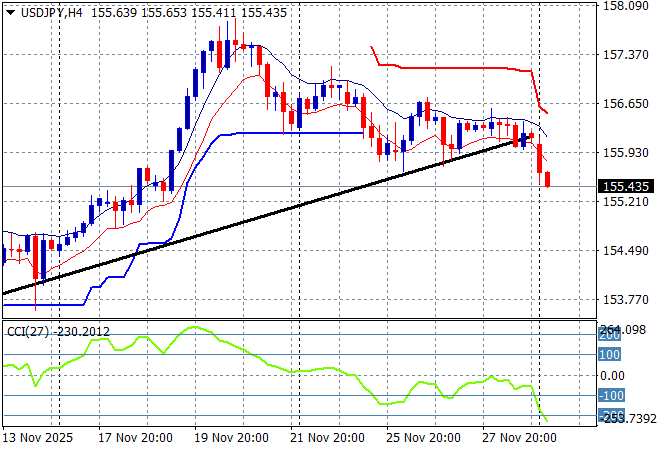Viewport: 660px width, 450px height.
Task: Click the CCI(27) -230.2012 indicator label
Action: click(58, 332)
